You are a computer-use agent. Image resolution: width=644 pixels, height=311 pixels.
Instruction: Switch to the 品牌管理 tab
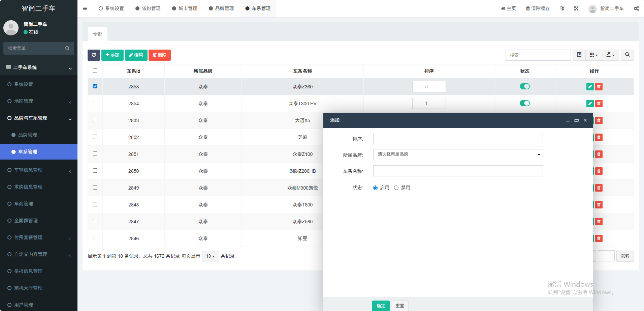pyautogui.click(x=221, y=8)
